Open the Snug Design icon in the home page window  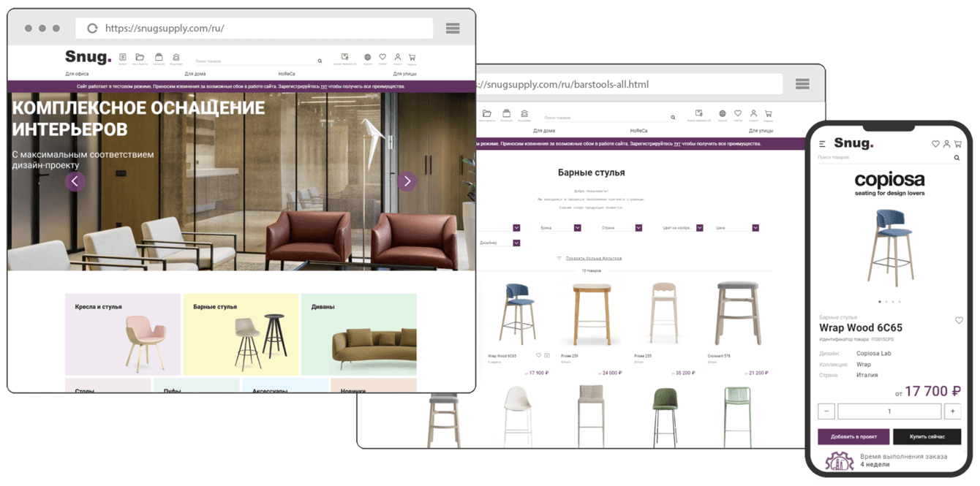coord(176,57)
